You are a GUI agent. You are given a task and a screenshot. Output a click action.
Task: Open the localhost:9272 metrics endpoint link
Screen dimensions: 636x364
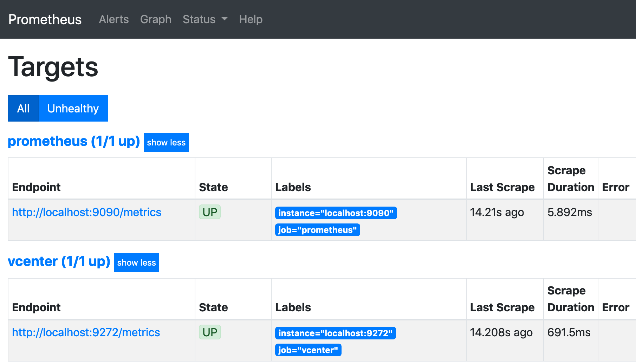tap(86, 332)
